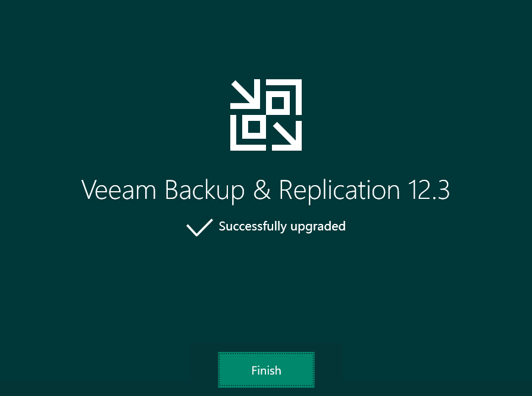Click the version number 12.3
This screenshot has height=396, width=532.
pos(429,189)
